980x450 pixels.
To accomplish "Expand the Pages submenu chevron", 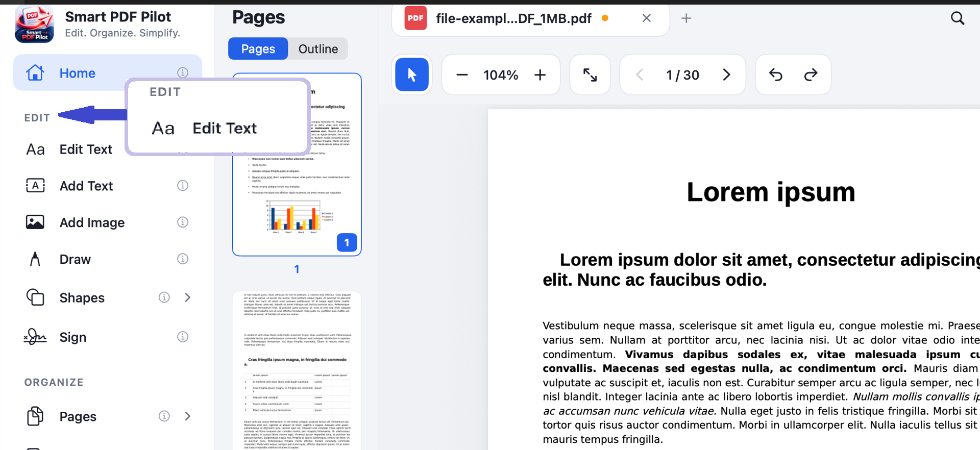I will (x=188, y=416).
